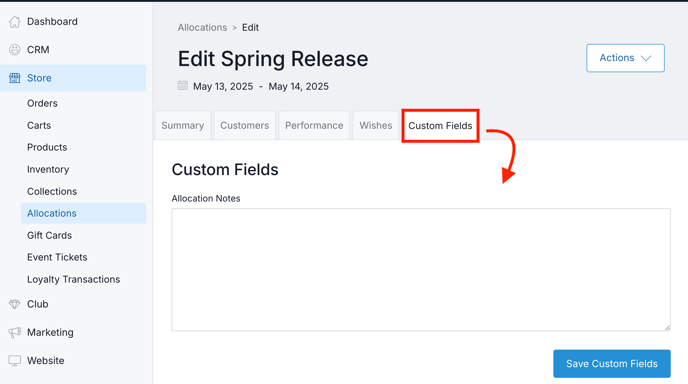Screen dimensions: 688x384
Task: Click the CRM smiley face icon
Action: (x=14, y=50)
